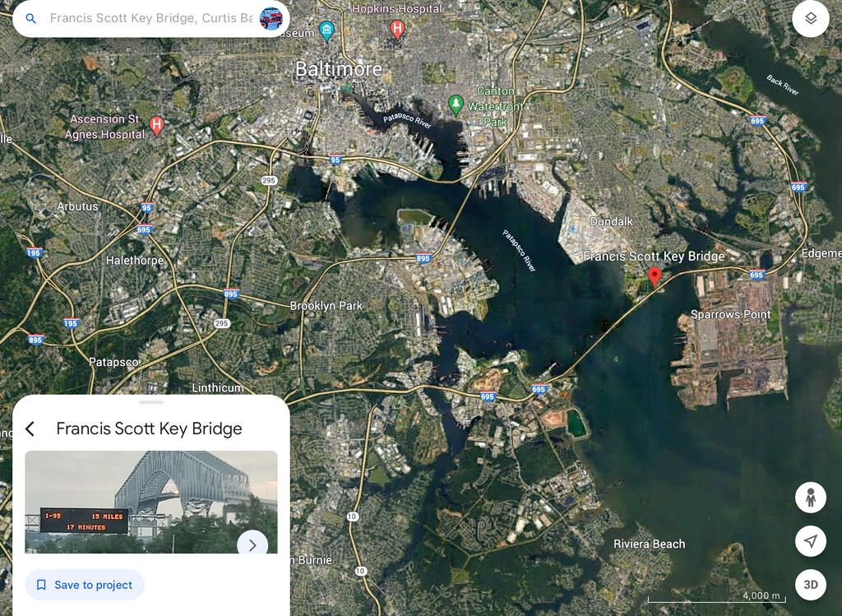Go back from Francis Scott Key Bridge panel
Image resolution: width=842 pixels, height=616 pixels.
pos(30,428)
